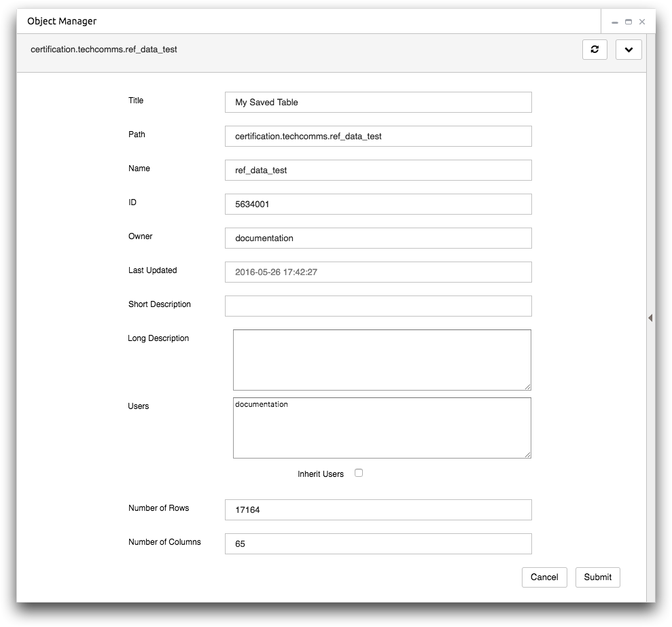Click inside the Long Description text area
This screenshot has width=672, height=627.
tap(381, 360)
